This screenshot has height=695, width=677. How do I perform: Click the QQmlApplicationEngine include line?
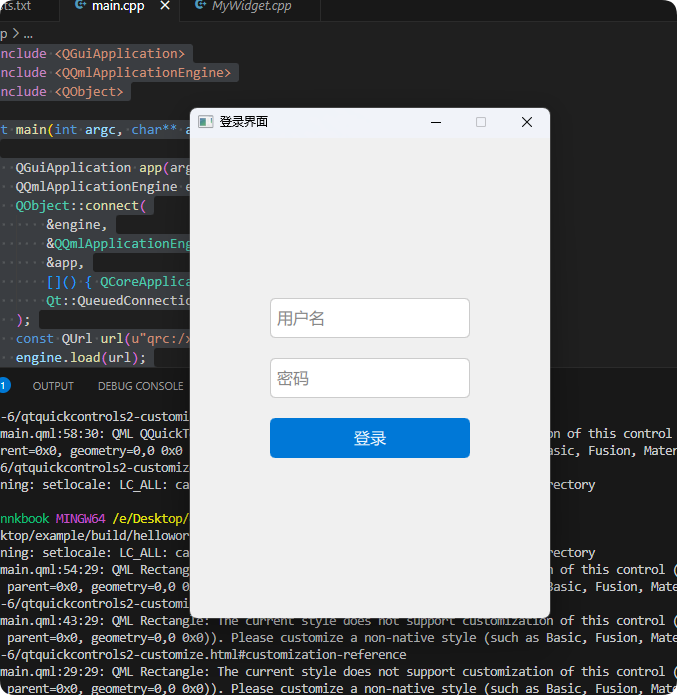click(116, 73)
